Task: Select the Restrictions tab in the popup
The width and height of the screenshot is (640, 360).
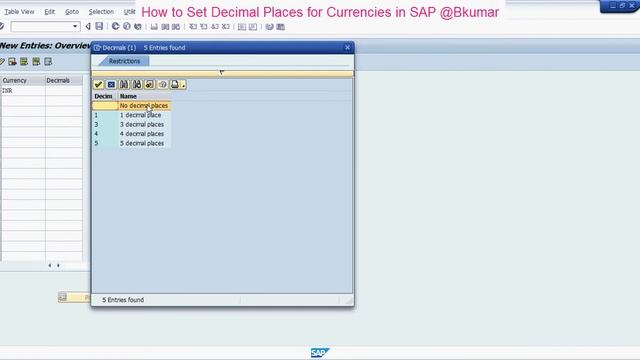Action: coord(124,61)
